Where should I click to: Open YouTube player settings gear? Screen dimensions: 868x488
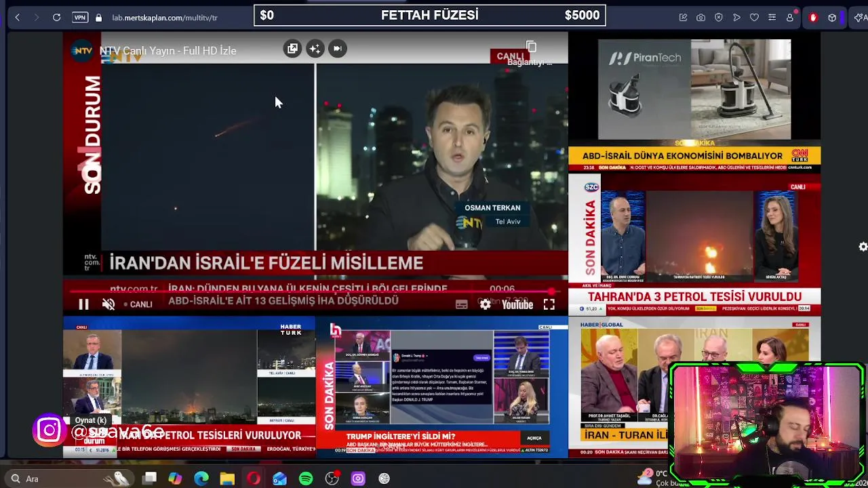click(486, 305)
